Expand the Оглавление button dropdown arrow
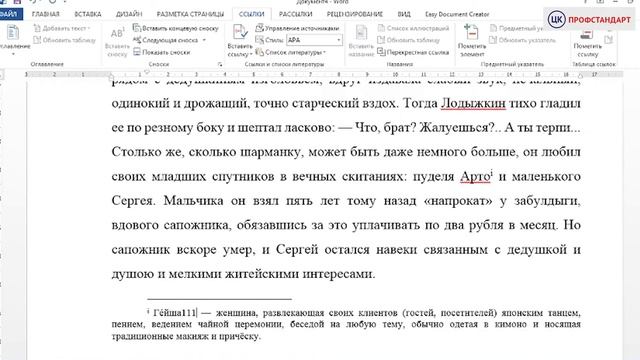The height and width of the screenshot is (360, 640). [x=13, y=54]
